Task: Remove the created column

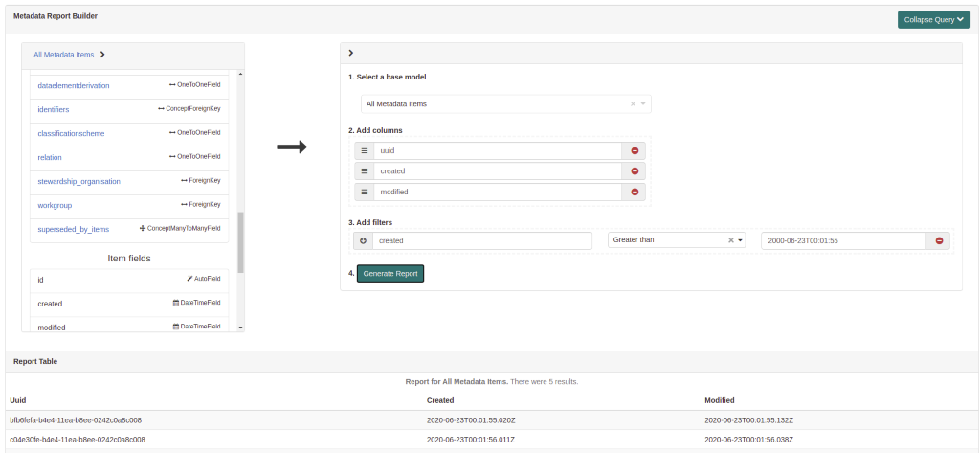Action: [x=635, y=171]
